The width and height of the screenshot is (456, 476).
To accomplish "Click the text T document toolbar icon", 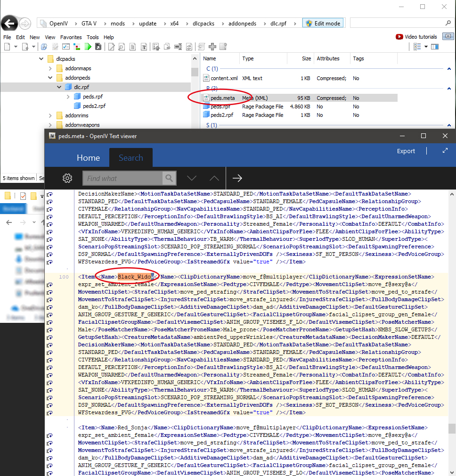I will coord(144,47).
